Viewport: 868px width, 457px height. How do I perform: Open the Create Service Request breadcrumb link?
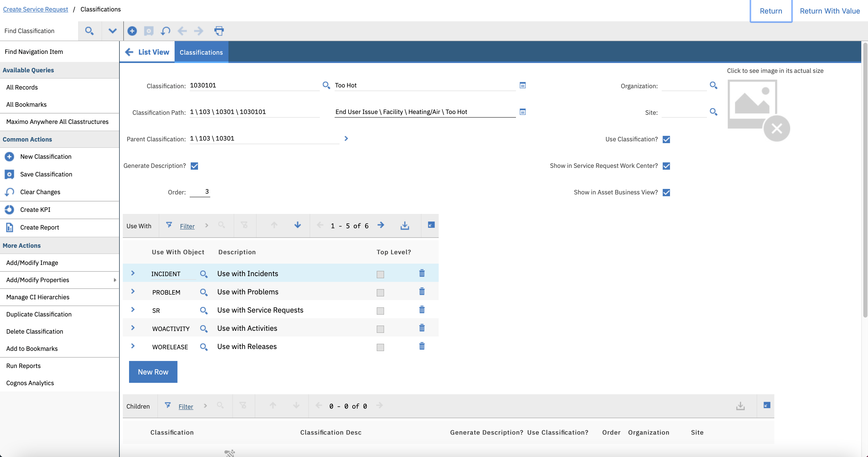35,9
